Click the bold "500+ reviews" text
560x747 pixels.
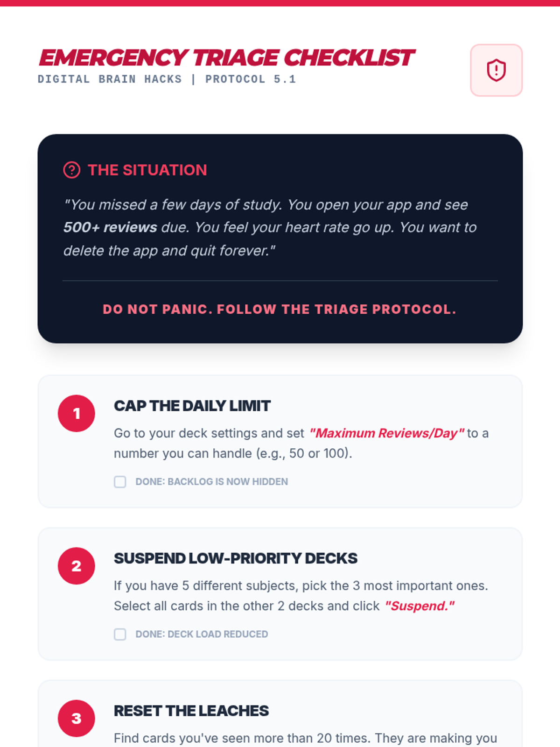click(x=110, y=227)
